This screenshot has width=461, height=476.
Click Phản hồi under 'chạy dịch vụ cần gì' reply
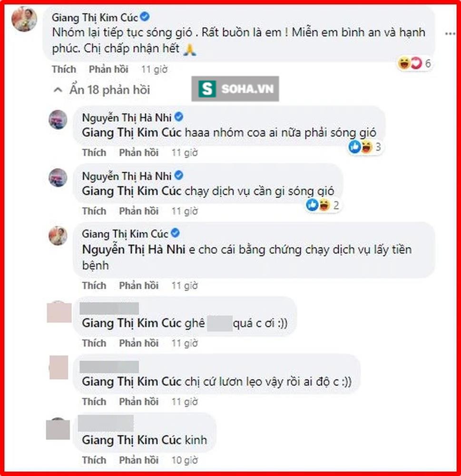tap(139, 211)
